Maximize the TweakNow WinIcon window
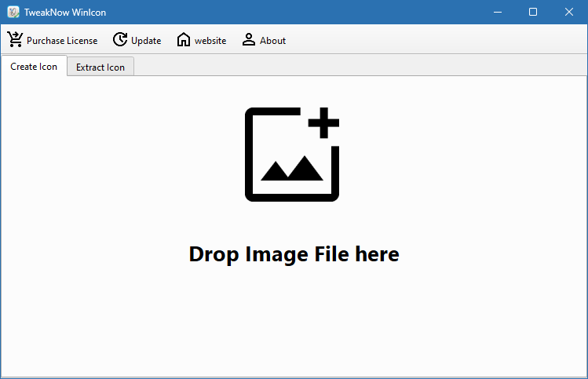This screenshot has width=588, height=379. point(533,12)
